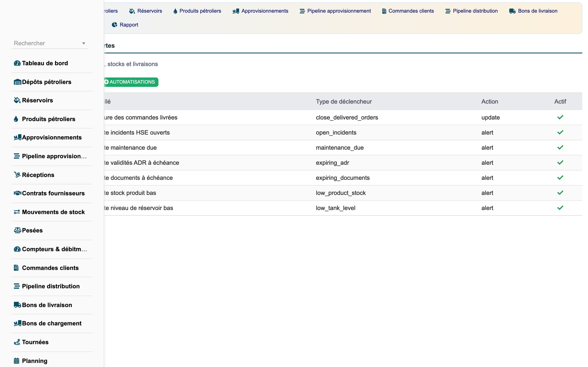Select the low_tank_level trigger cell

click(x=335, y=208)
